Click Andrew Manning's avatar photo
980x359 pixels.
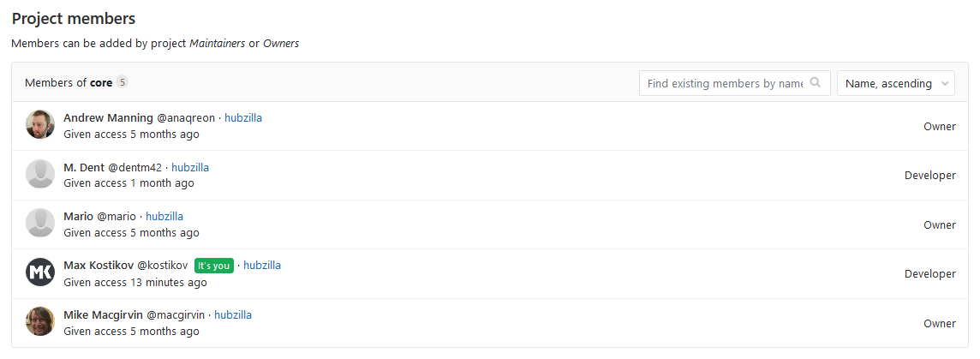(x=40, y=125)
